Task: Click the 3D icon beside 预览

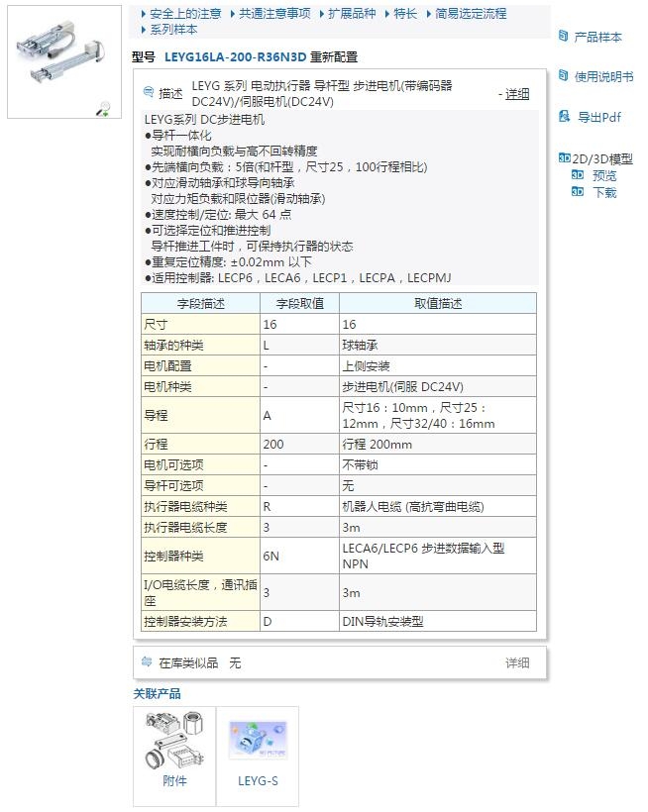Action: [x=578, y=175]
